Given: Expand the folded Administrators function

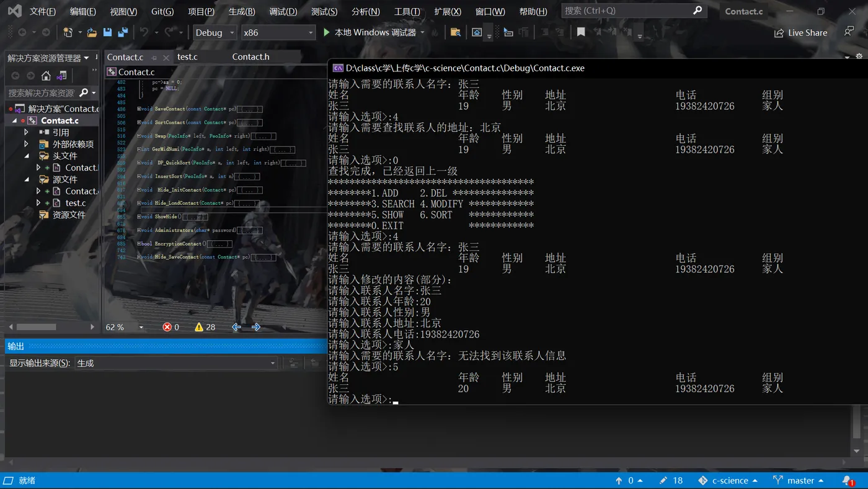Looking at the screenshot, I should coord(139,230).
